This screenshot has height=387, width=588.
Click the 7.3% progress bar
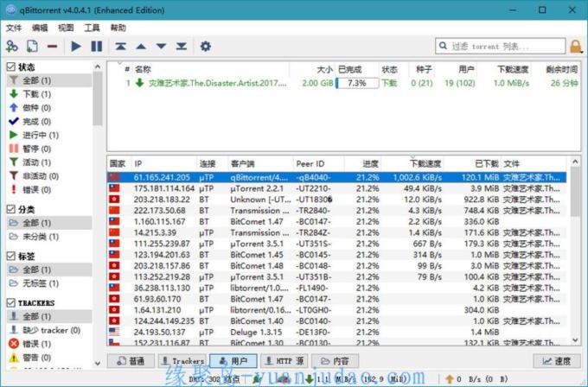pyautogui.click(x=357, y=83)
